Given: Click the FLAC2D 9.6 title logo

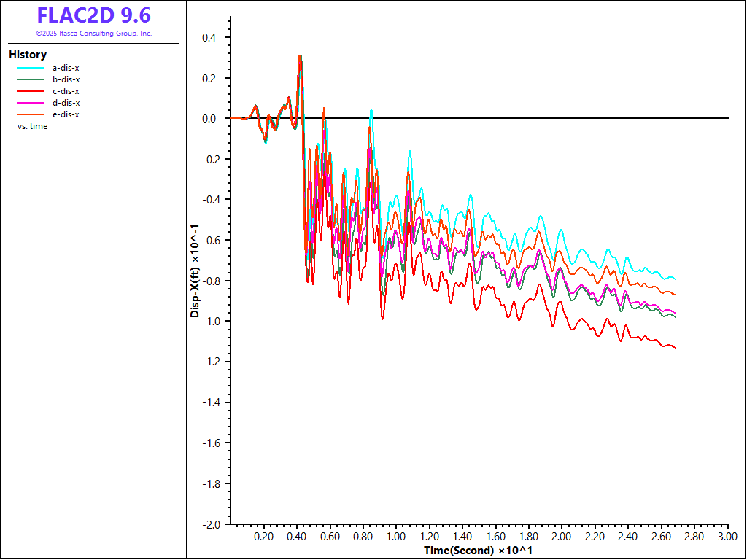Looking at the screenshot, I should 93,15.
